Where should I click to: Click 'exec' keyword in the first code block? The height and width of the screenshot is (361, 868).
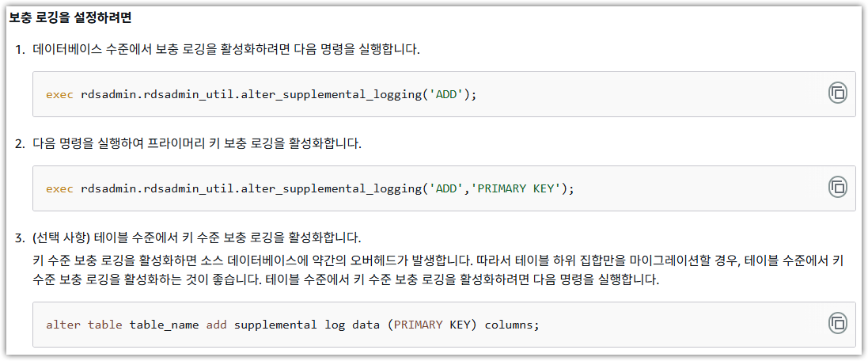coord(59,94)
